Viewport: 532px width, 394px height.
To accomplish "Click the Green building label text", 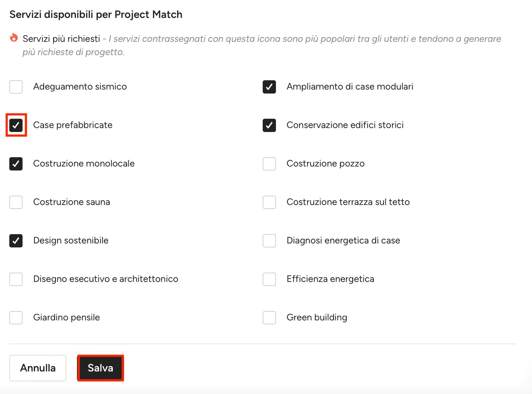I will (317, 317).
